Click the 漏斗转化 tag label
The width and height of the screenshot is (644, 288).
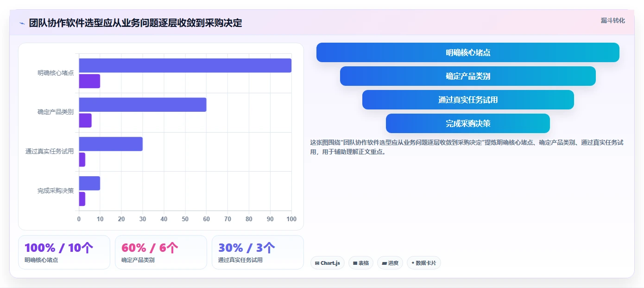pos(612,20)
